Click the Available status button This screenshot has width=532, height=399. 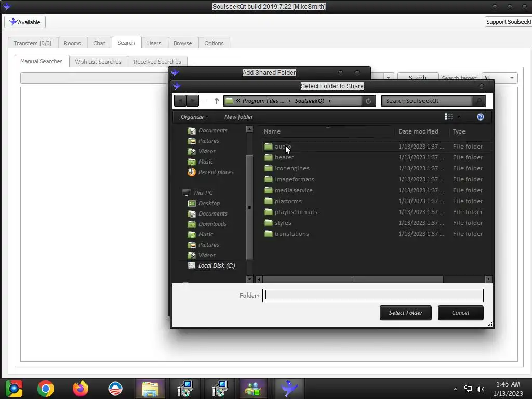(25, 22)
